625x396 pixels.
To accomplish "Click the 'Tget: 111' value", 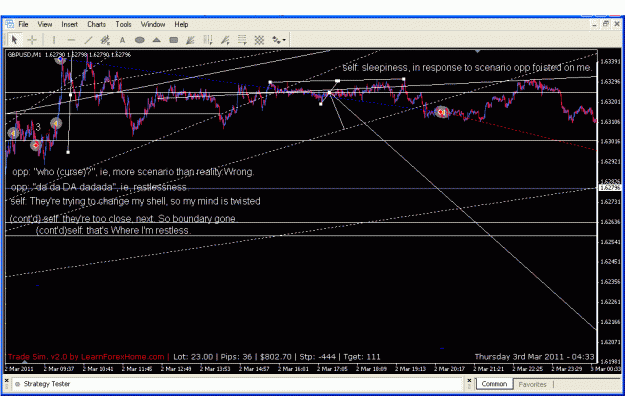I will pos(362,357).
